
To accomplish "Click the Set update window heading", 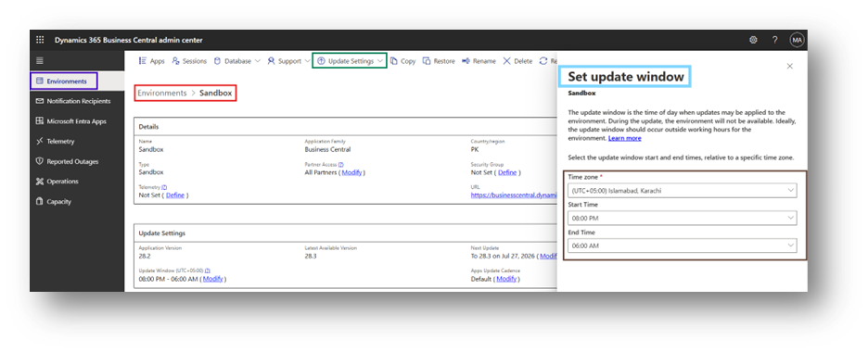I will coord(626,77).
